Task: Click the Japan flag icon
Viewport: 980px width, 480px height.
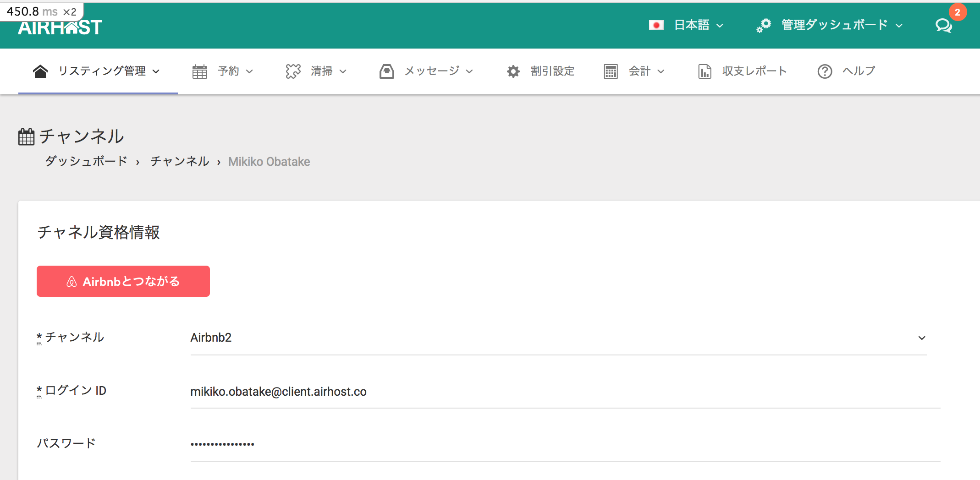Action: click(656, 25)
